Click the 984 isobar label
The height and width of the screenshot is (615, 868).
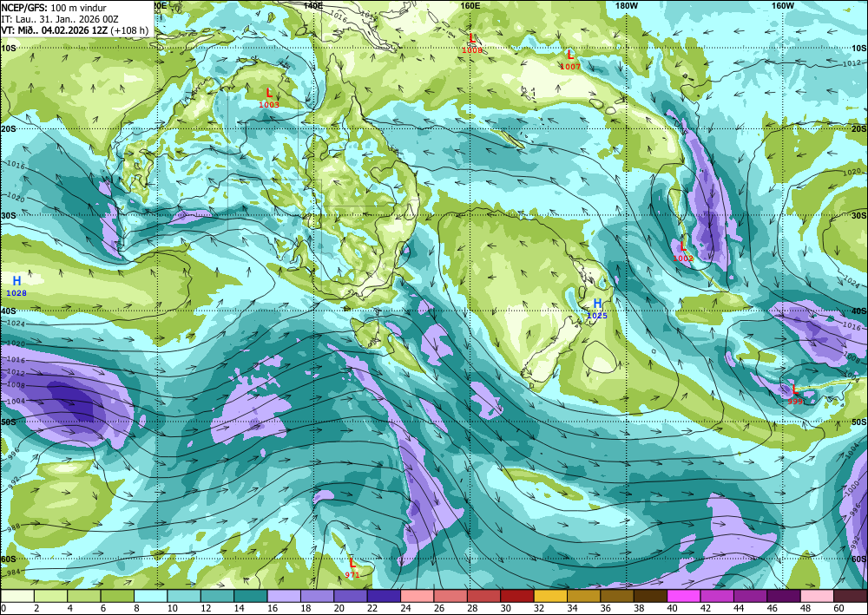coord(15,573)
